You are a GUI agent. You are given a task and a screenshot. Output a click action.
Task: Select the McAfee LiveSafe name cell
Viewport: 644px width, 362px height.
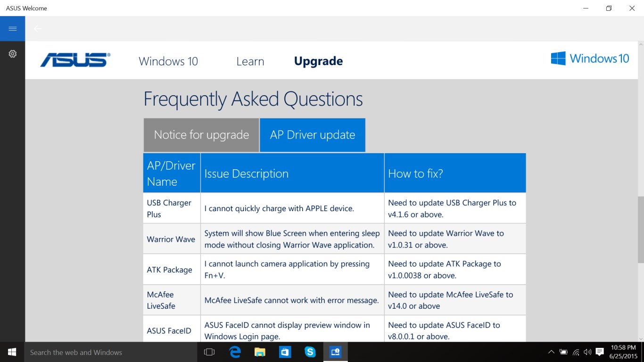point(172,300)
